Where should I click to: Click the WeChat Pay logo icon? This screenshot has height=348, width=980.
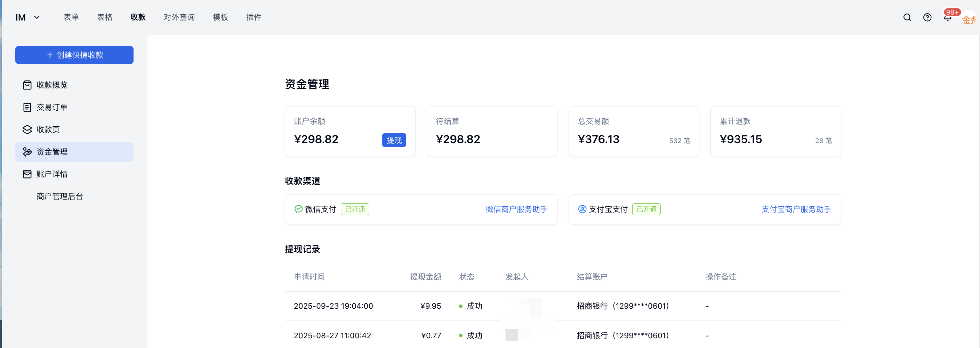coord(298,209)
